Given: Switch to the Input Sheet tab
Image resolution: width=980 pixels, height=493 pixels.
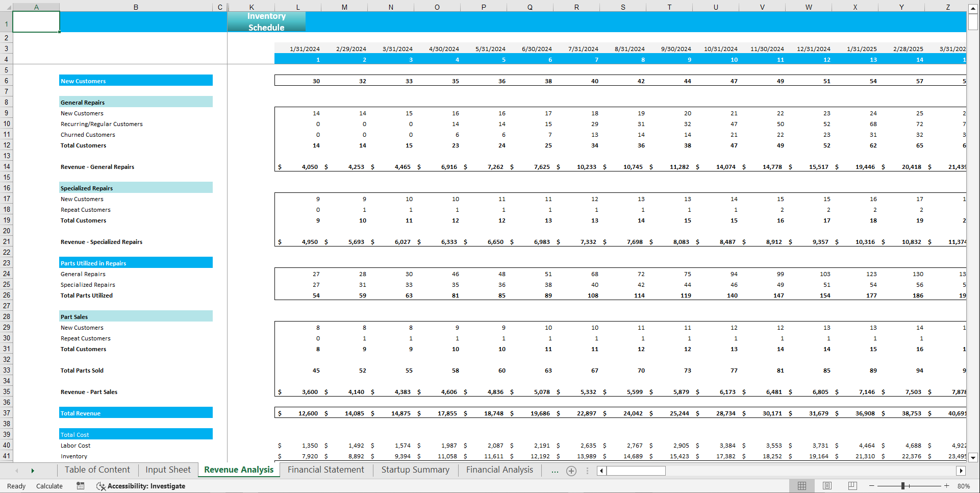Looking at the screenshot, I should [x=168, y=470].
